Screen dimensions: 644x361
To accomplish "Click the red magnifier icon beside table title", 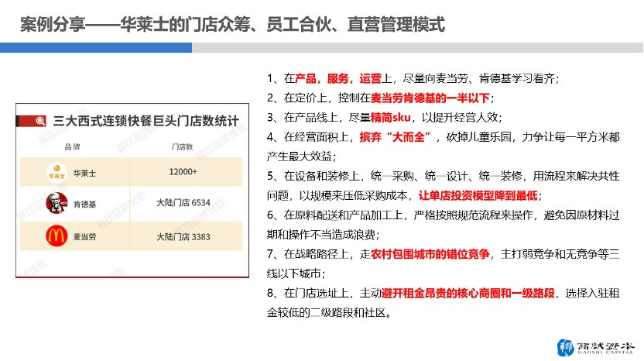I will [40, 121].
